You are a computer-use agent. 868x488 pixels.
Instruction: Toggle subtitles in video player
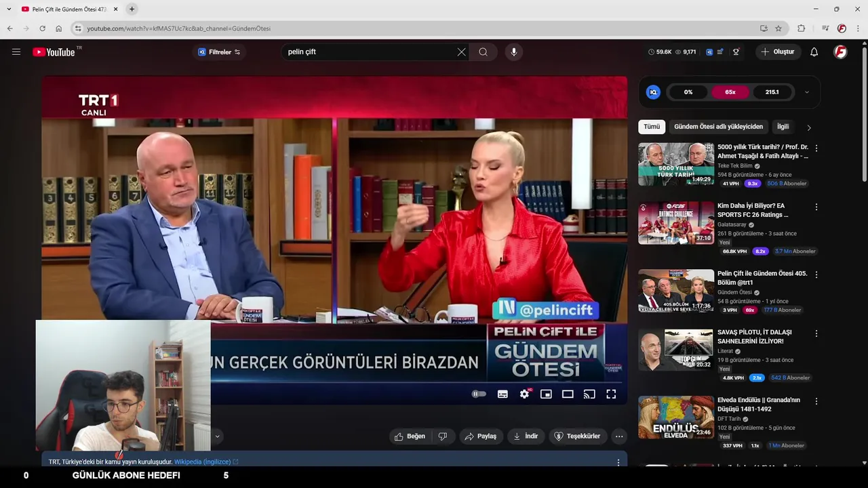[x=502, y=394]
